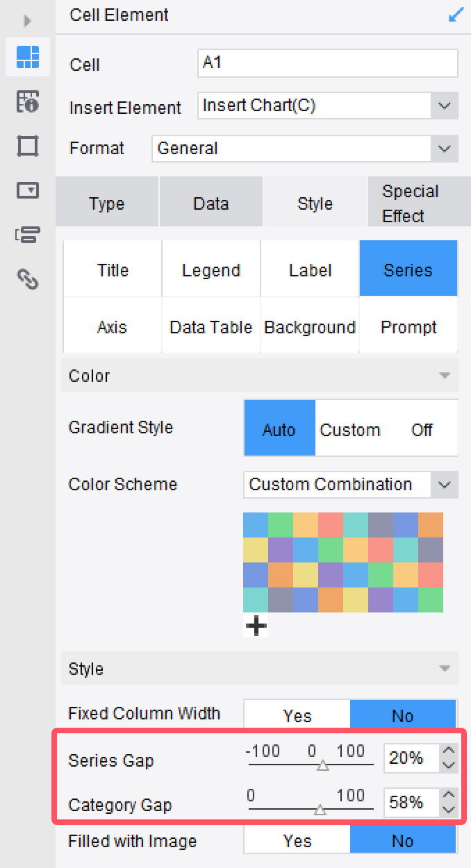Collapse the Color section
The image size is (471, 868).
pos(445,376)
